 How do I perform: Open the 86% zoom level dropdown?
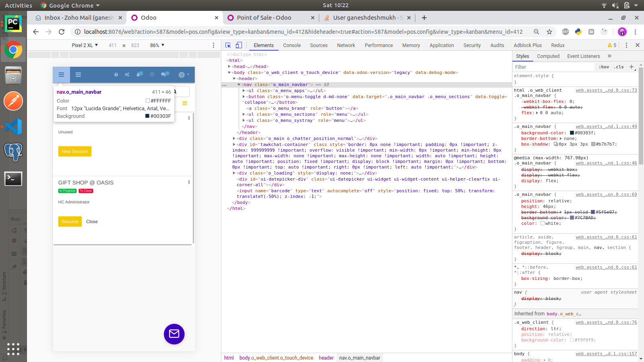coord(156,45)
